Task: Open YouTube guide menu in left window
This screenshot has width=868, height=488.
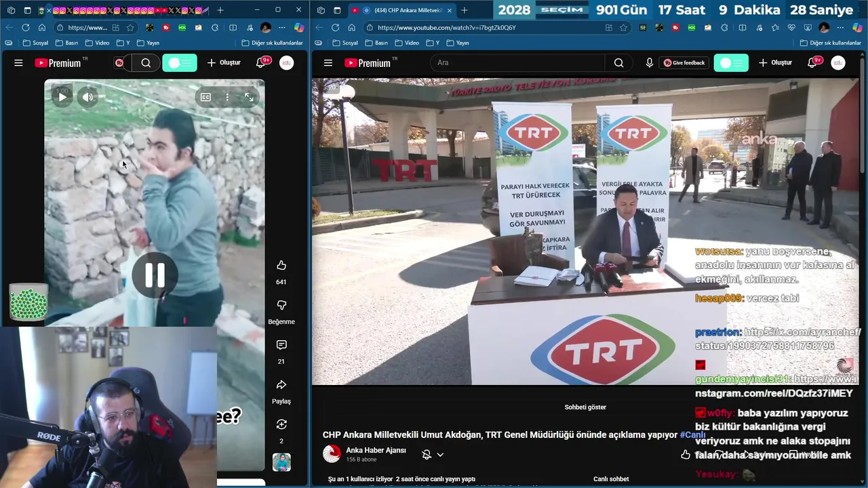Action: coord(18,63)
